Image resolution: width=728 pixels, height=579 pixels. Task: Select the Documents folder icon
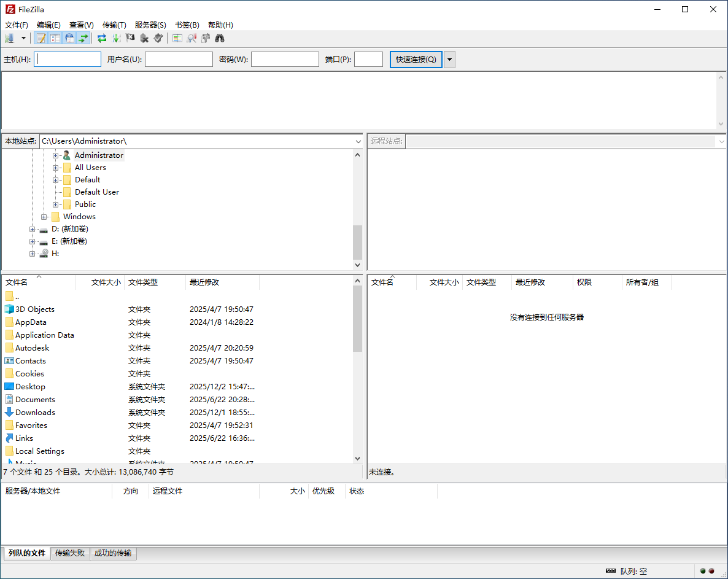(x=9, y=399)
